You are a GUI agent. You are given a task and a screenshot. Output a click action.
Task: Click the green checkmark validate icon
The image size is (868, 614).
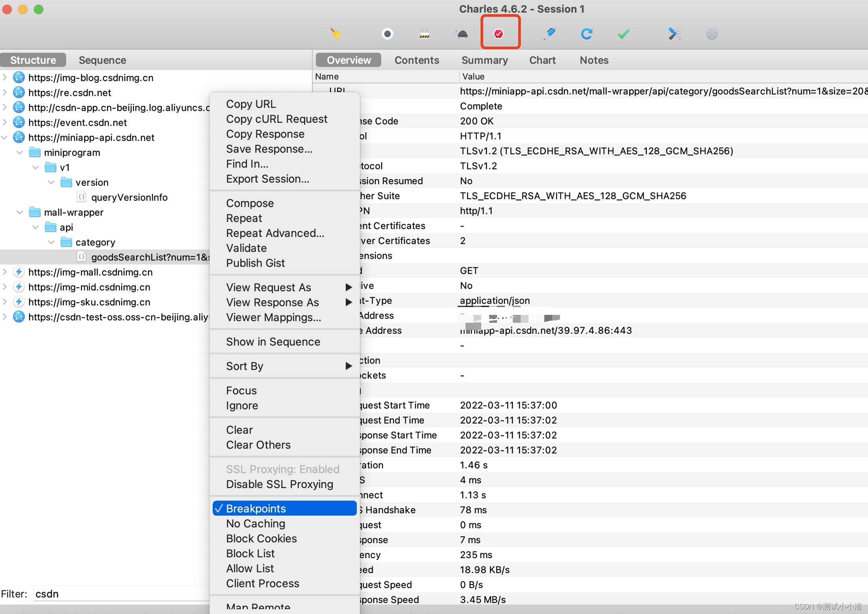(623, 34)
